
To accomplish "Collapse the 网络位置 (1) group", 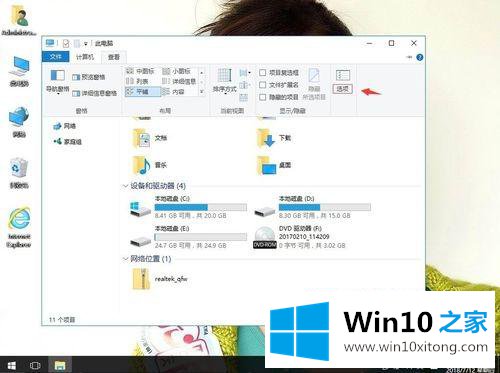I will pos(125,259).
